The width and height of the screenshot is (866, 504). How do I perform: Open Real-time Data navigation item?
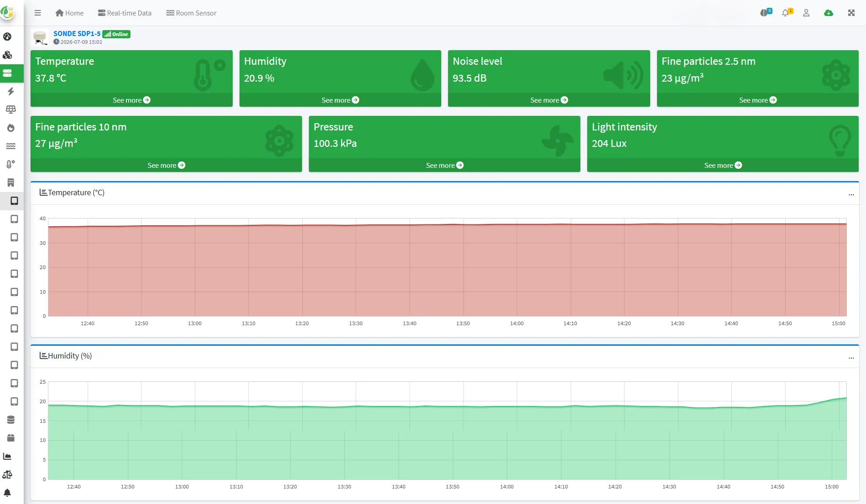(125, 13)
